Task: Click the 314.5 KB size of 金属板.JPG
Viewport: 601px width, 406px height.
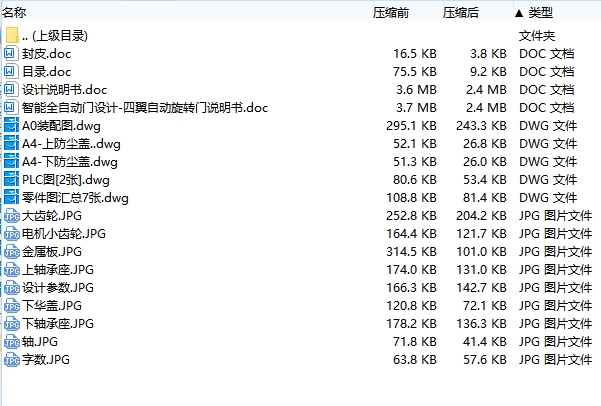Action: pyautogui.click(x=411, y=252)
